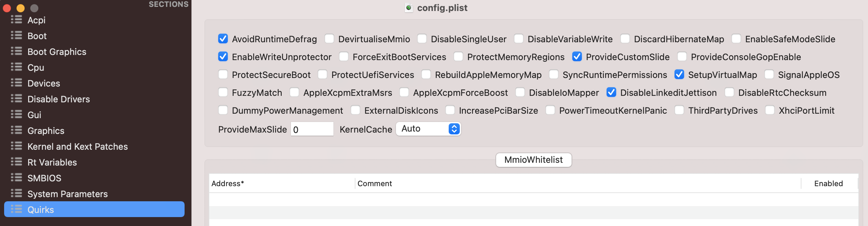The image size is (868, 226).
Task: Click the config.plist document icon
Action: 409,8
